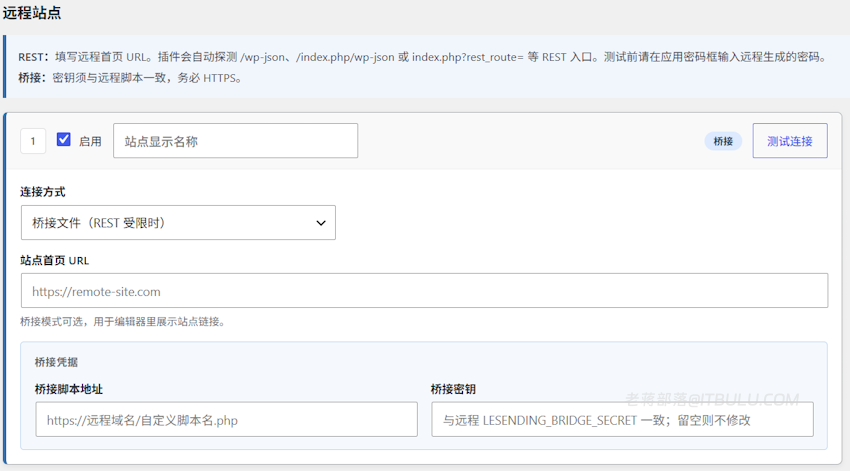Click the 桥接 HTTPS note line in notice
Image resolution: width=850 pixels, height=471 pixels.
pyautogui.click(x=130, y=78)
